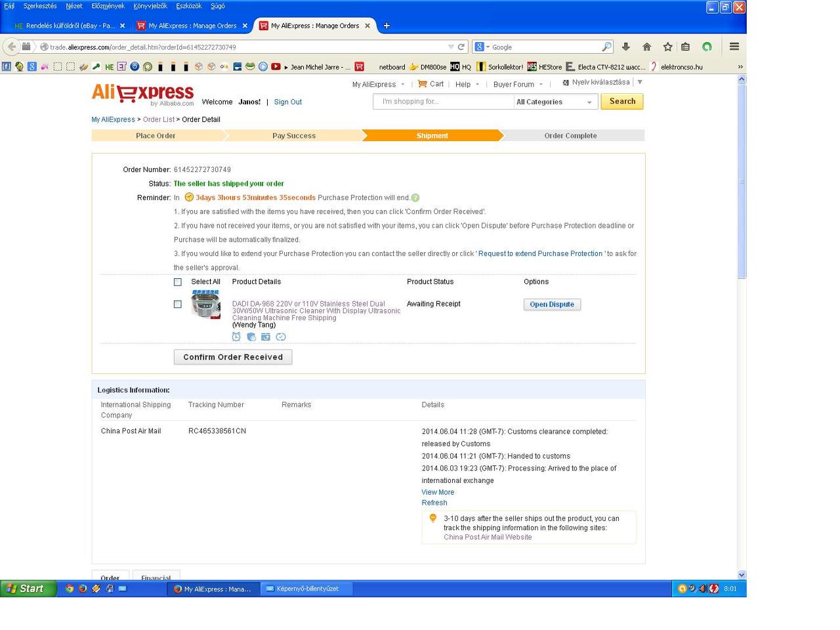840x630 pixels.
Task: Click the page vertical scrollbar thumb
Action: pyautogui.click(x=742, y=182)
